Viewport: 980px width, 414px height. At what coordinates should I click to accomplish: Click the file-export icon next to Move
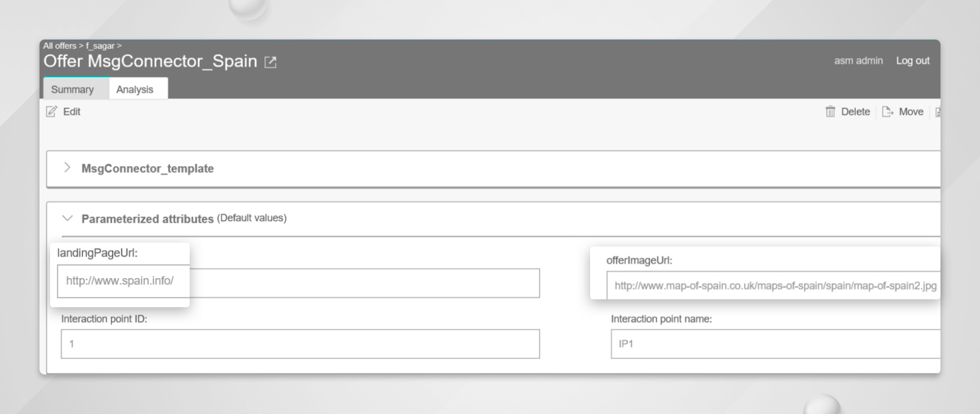point(887,111)
